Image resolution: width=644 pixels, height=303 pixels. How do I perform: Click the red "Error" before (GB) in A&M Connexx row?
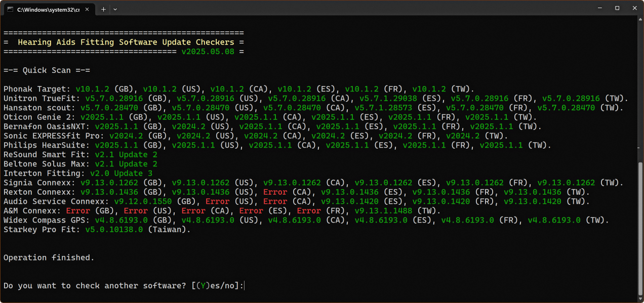(x=78, y=210)
